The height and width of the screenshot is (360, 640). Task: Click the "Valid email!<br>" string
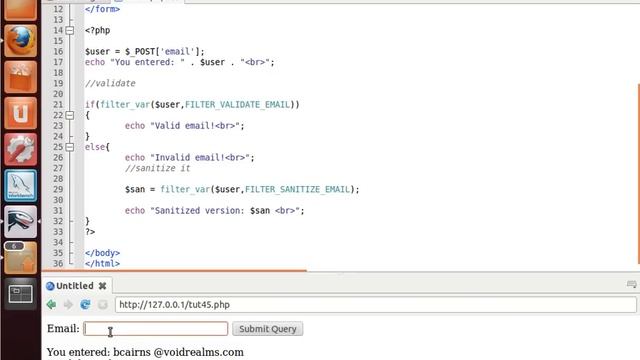pyautogui.click(x=195, y=126)
